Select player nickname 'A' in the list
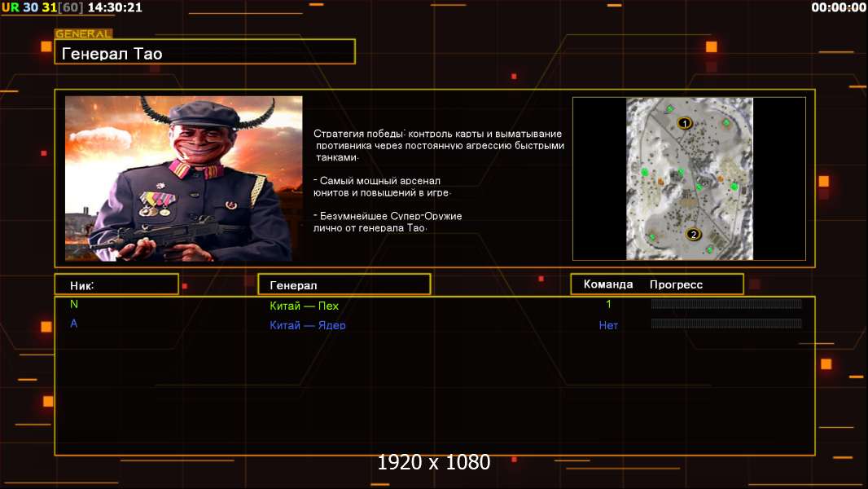Screen dimensions: 868x489 tap(73, 324)
